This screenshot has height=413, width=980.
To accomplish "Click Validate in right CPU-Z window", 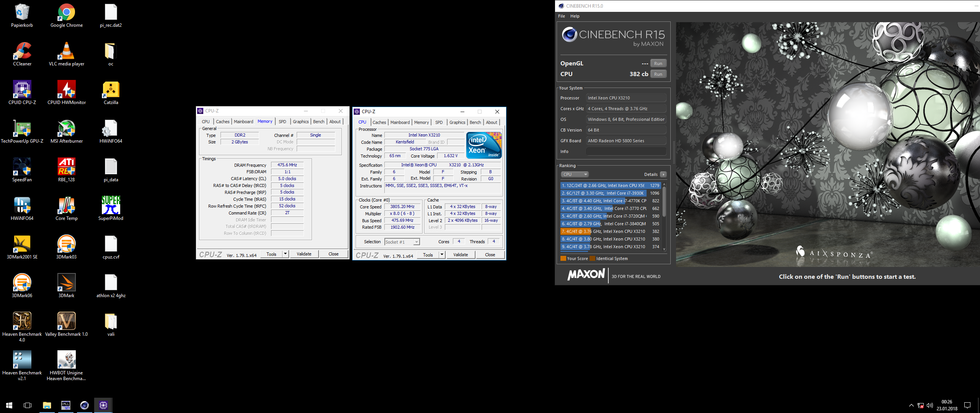I will click(x=461, y=255).
